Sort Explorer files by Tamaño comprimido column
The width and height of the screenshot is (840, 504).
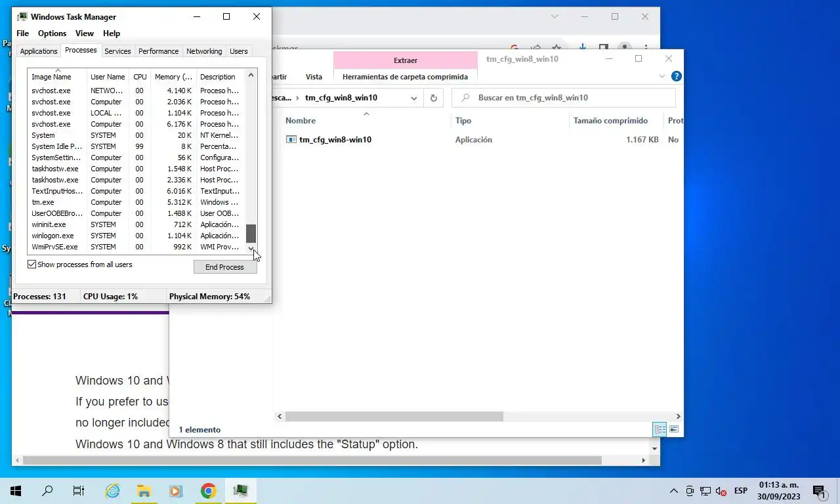pos(615,121)
